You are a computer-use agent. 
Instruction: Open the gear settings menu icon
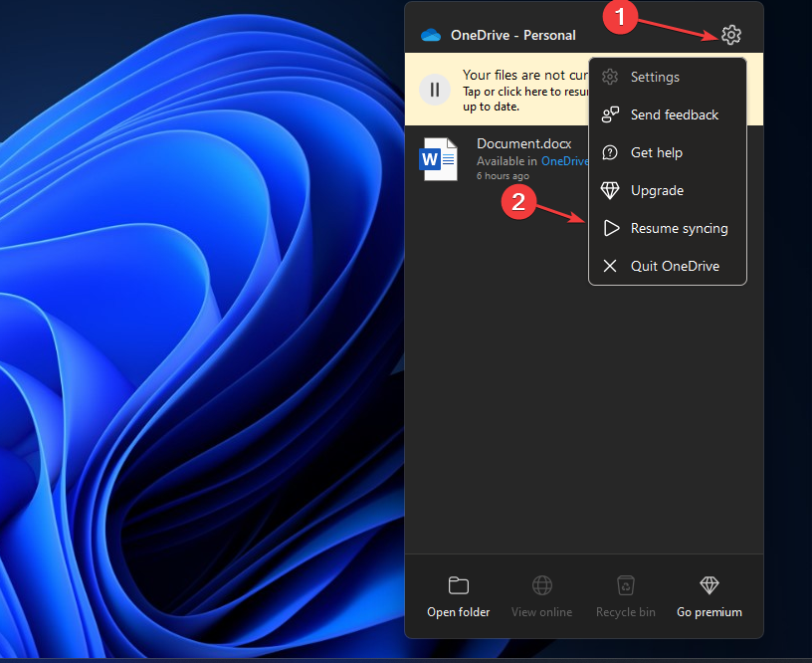point(730,35)
